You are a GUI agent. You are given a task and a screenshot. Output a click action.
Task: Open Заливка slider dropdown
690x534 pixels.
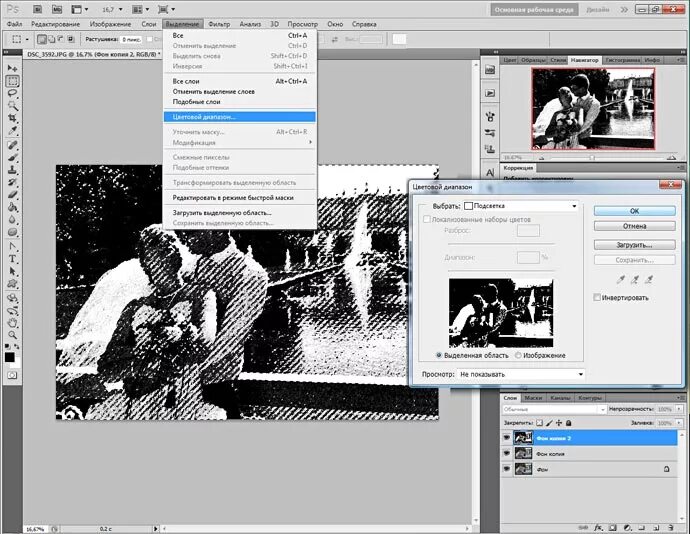pyautogui.click(x=679, y=423)
